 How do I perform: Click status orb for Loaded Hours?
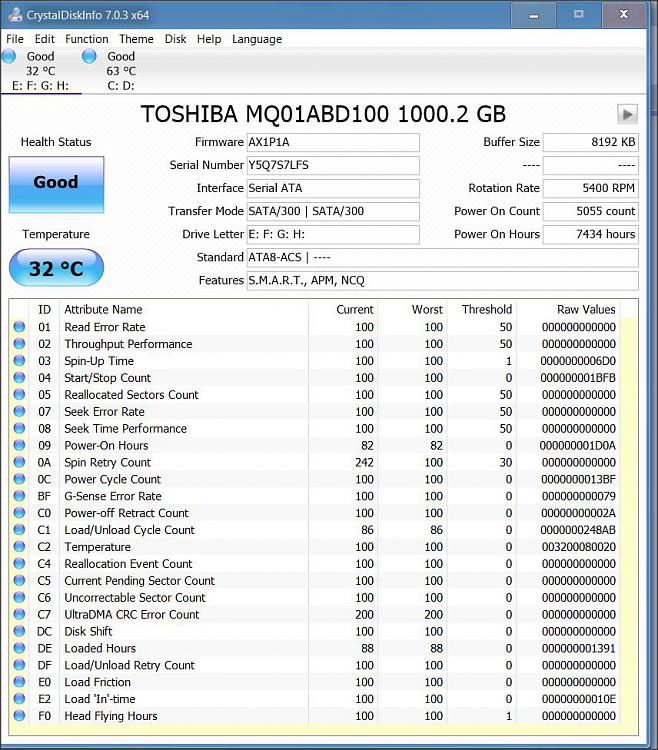pos(19,648)
